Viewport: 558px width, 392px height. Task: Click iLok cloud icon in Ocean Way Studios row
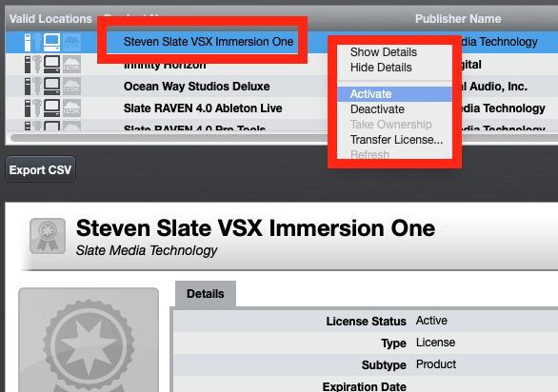71,87
